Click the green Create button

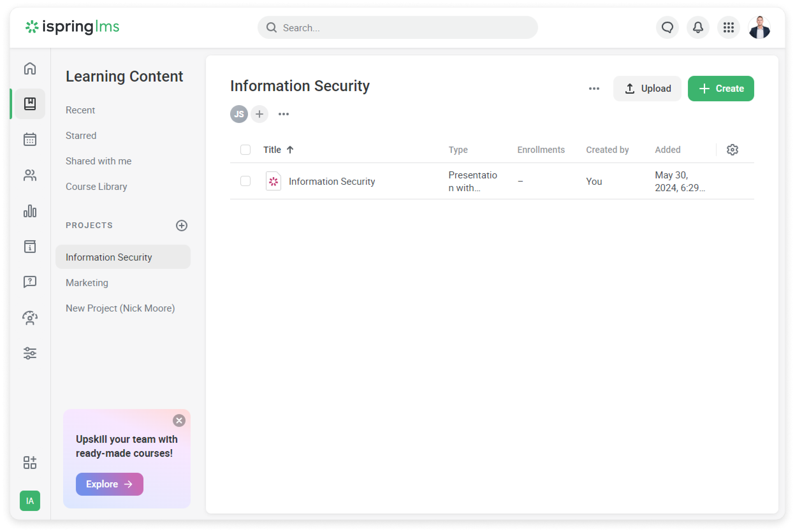tap(721, 89)
